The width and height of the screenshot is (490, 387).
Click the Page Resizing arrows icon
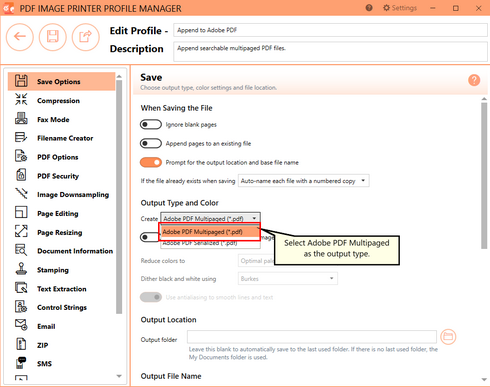point(21,231)
